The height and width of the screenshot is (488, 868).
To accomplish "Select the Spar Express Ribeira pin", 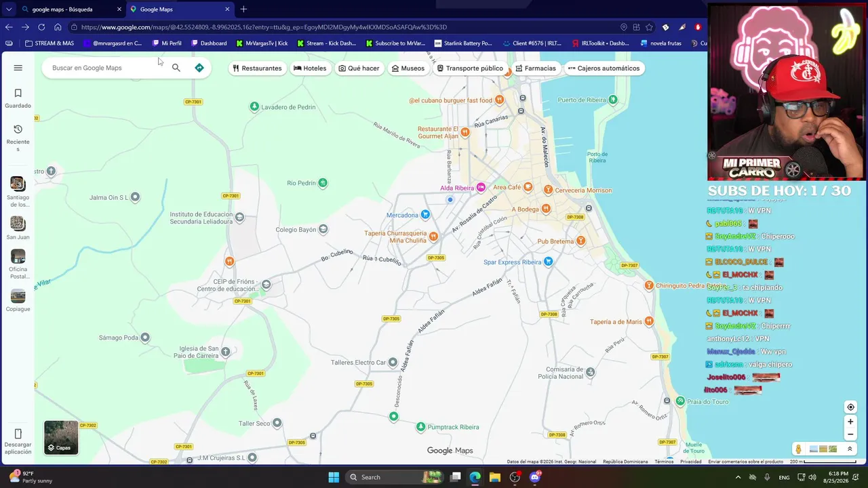I will 549,262.
